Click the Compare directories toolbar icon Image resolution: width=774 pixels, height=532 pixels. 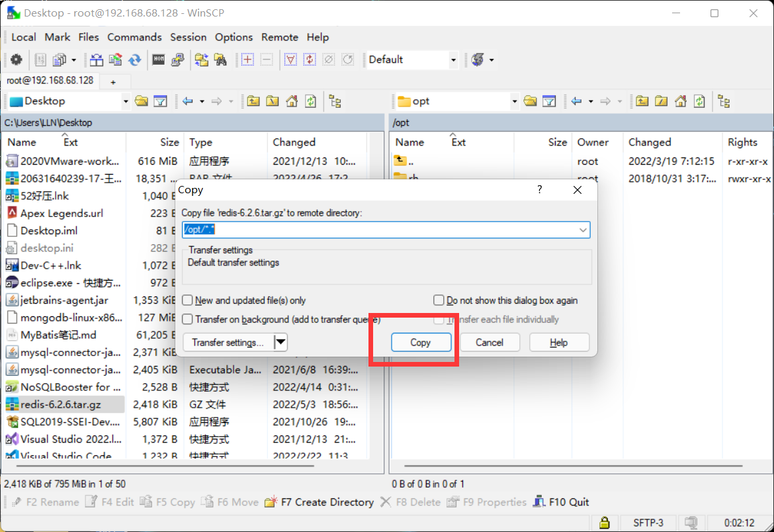(x=97, y=60)
